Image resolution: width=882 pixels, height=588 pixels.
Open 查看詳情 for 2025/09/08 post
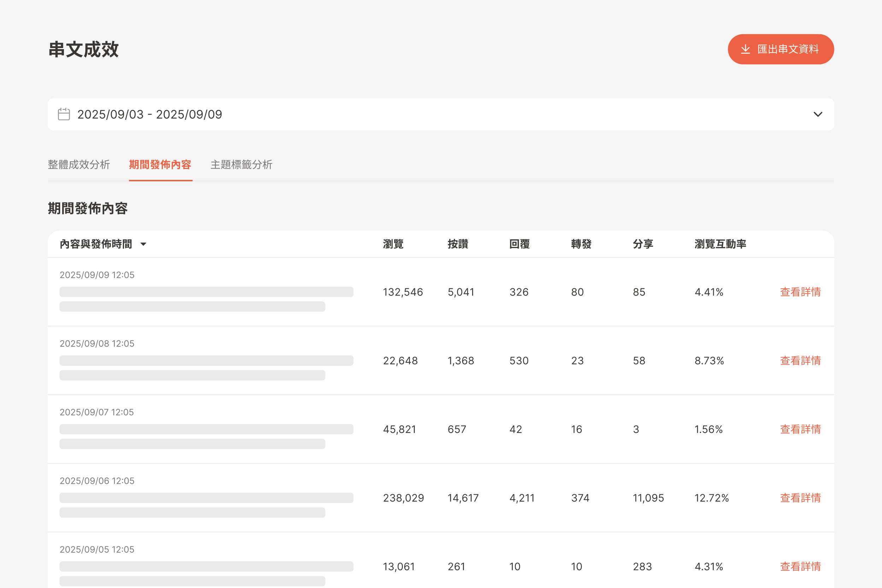(x=800, y=361)
